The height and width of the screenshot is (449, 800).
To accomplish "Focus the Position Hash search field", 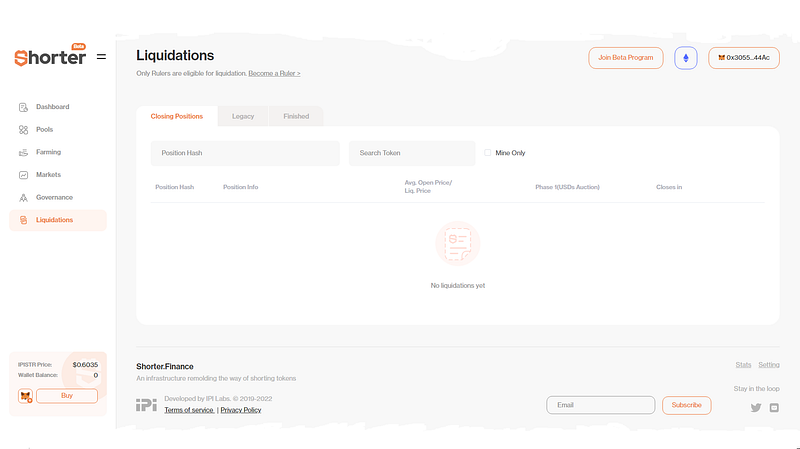I will pos(245,153).
